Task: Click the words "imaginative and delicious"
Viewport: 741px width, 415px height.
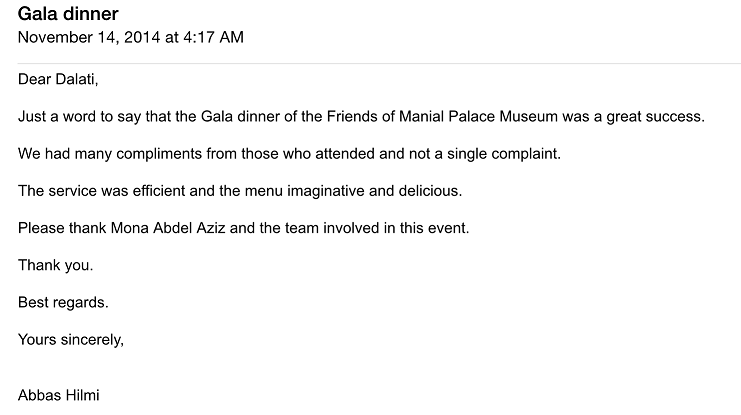Action: [x=372, y=190]
